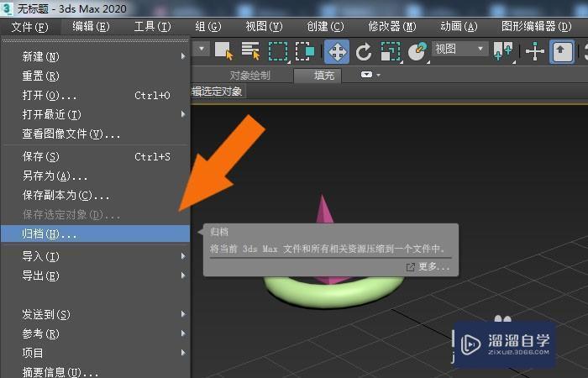The image size is (588, 378).
Task: Expand the 发送到(S) submenu
Action: pos(95,314)
